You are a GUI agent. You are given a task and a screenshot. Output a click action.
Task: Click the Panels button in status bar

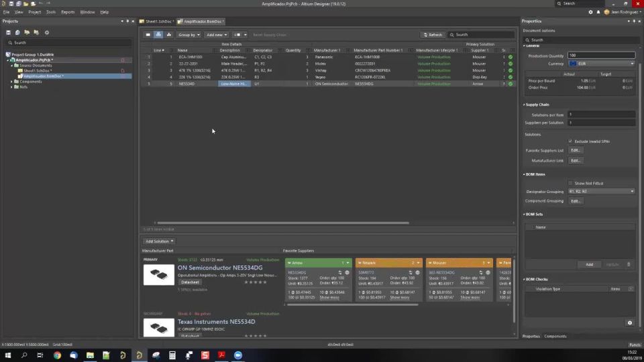635,345
